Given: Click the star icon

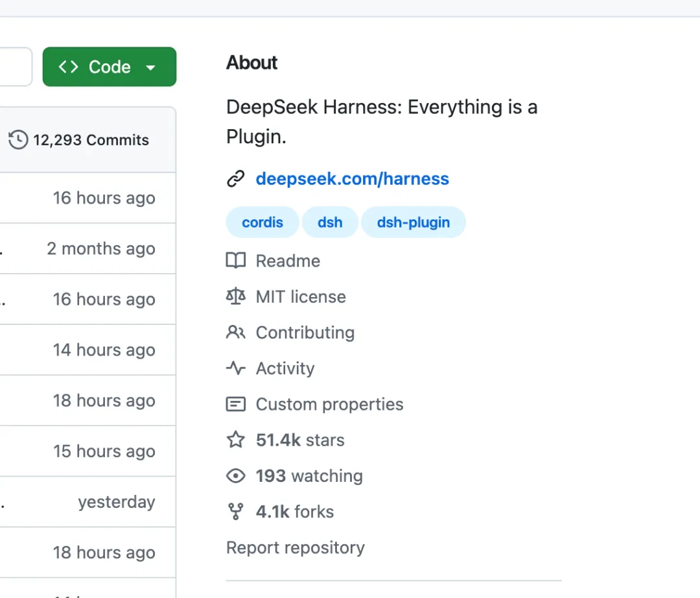Looking at the screenshot, I should pos(236,440).
